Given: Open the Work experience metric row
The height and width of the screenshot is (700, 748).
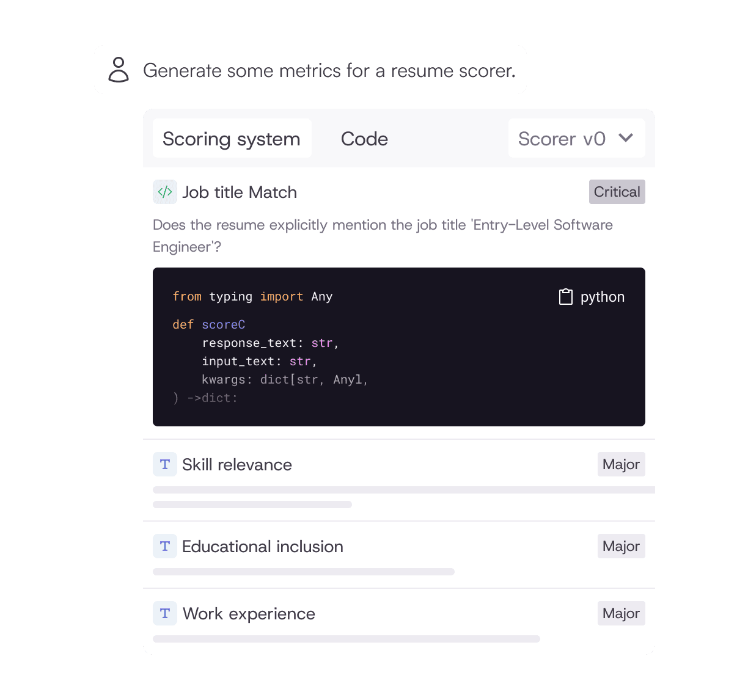Looking at the screenshot, I should [x=249, y=613].
